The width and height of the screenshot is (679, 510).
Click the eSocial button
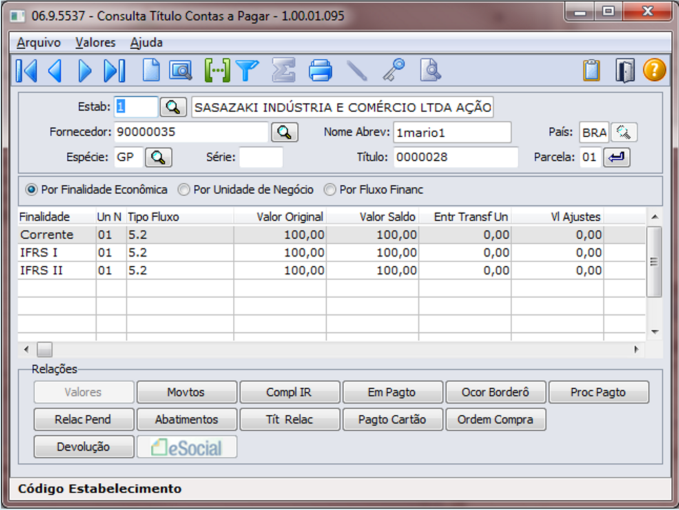[x=187, y=447]
